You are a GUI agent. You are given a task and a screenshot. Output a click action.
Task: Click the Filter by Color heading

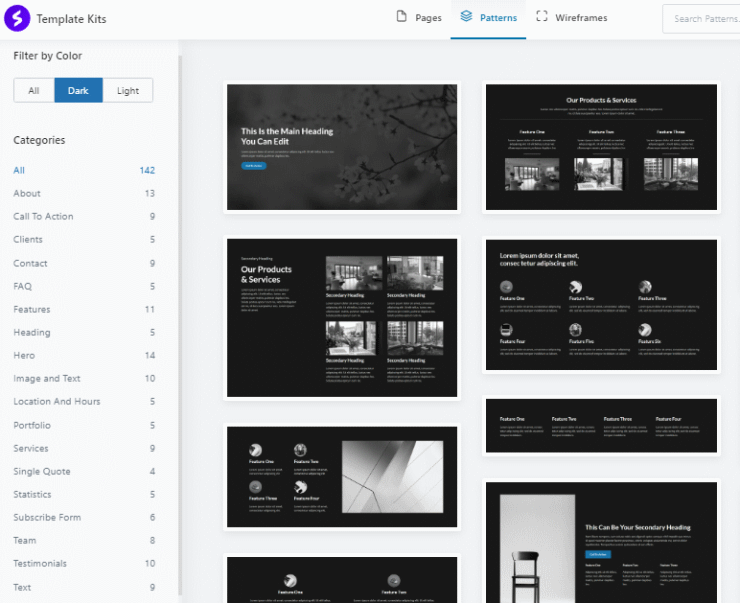(48, 56)
